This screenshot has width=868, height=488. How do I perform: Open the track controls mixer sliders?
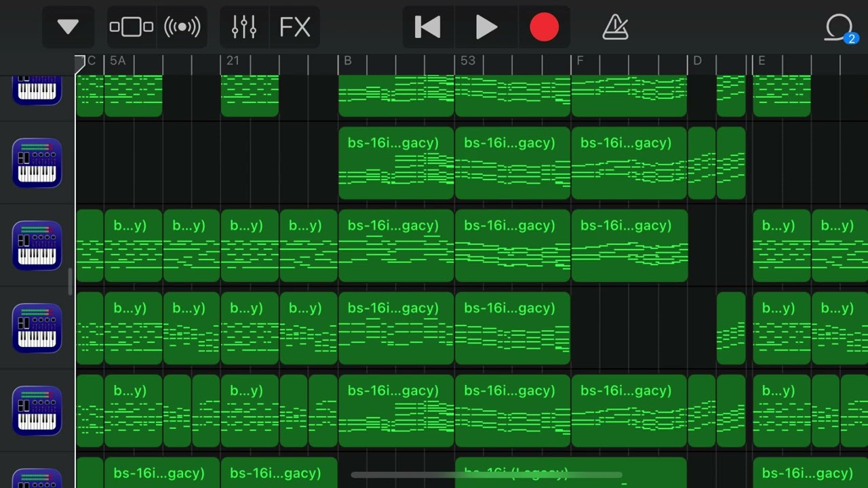point(244,27)
